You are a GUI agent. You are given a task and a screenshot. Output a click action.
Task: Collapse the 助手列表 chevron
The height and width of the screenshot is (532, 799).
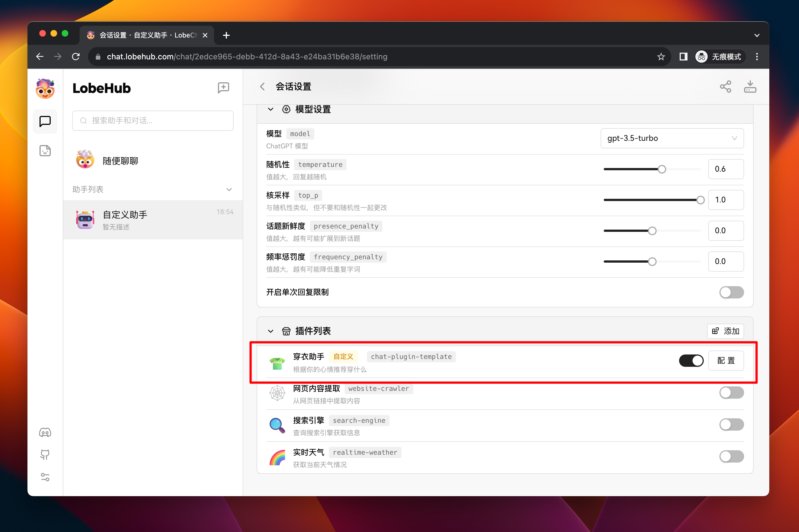[229, 189]
